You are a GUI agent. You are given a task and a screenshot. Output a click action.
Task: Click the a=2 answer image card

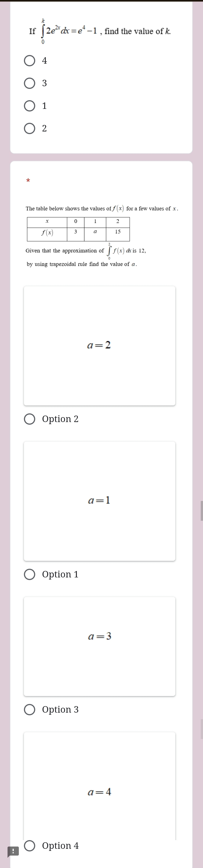[99, 345]
